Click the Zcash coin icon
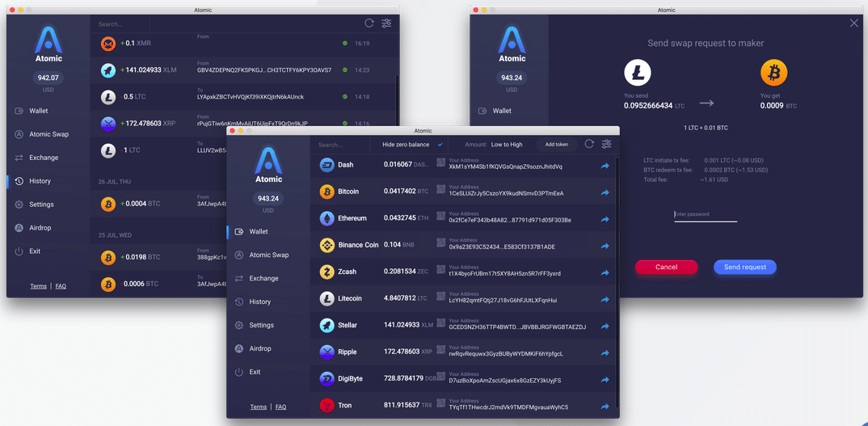Screen dimensions: 868x426 click(327, 272)
